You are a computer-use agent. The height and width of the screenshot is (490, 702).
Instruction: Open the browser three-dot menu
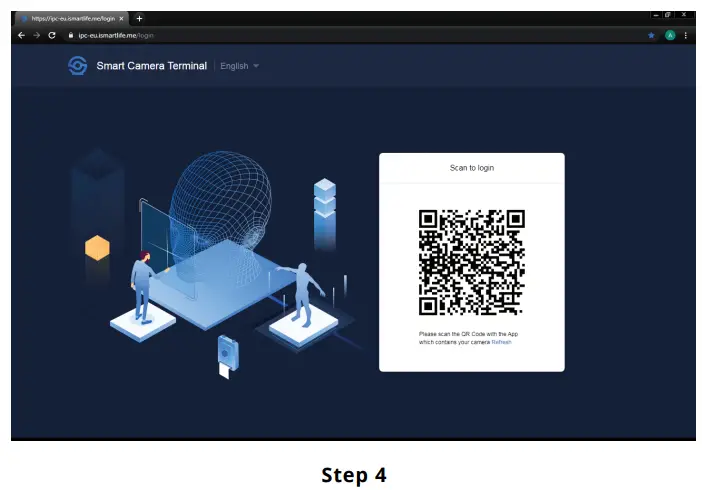(685, 35)
